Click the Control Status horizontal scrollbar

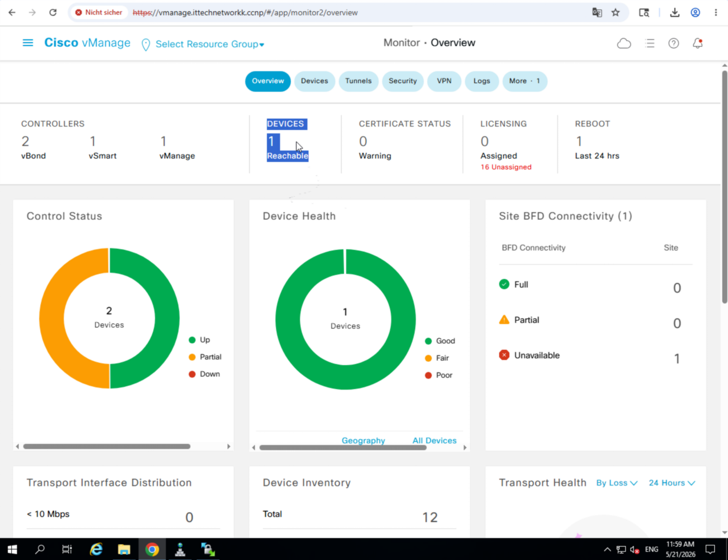coord(107,446)
